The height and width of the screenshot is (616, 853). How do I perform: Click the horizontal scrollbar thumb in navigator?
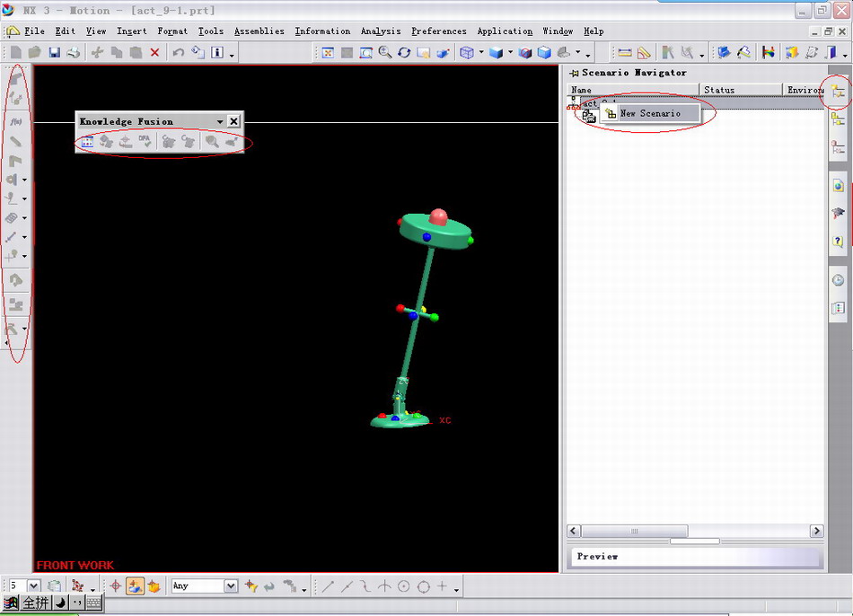click(x=634, y=531)
